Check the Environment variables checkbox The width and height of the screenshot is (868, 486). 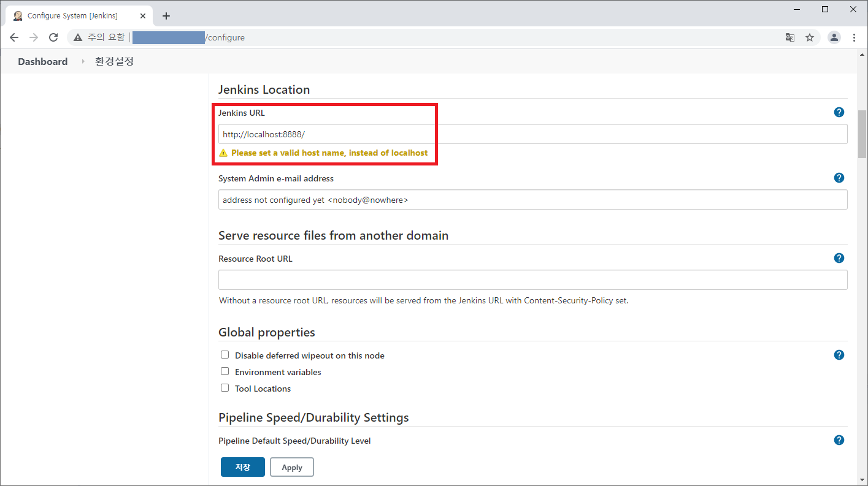[x=225, y=371]
